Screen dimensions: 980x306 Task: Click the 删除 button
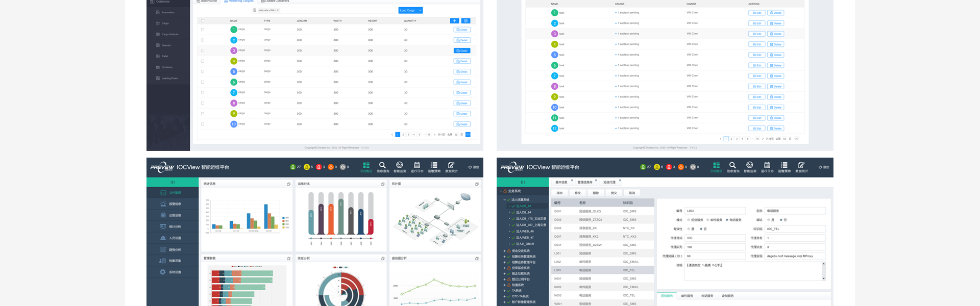pyautogui.click(x=596, y=193)
